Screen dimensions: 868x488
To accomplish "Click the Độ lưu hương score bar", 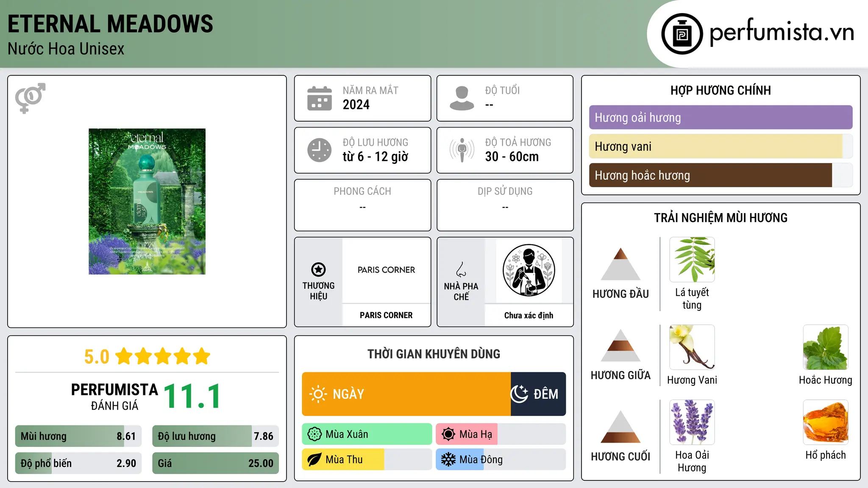I will click(x=216, y=436).
